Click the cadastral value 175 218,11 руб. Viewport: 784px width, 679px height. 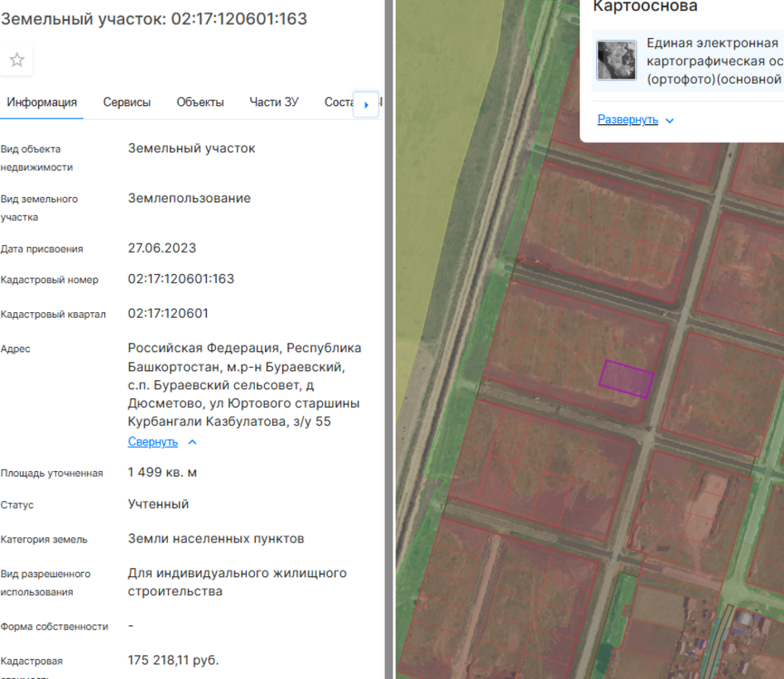173,661
